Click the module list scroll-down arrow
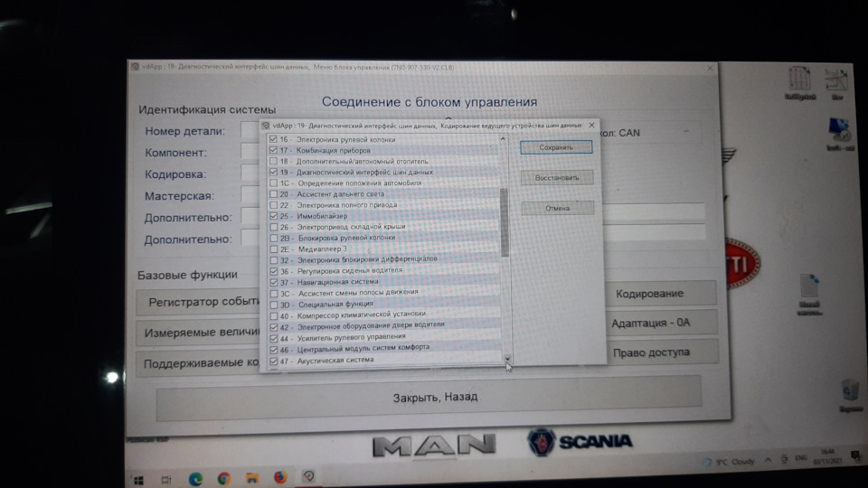868x488 pixels. [507, 359]
